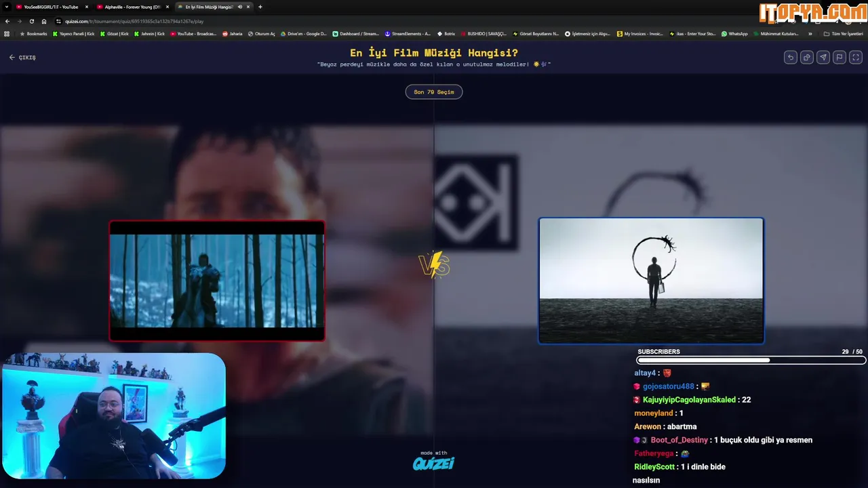Open Drive'ım Google Drive bookmark

click(304, 33)
